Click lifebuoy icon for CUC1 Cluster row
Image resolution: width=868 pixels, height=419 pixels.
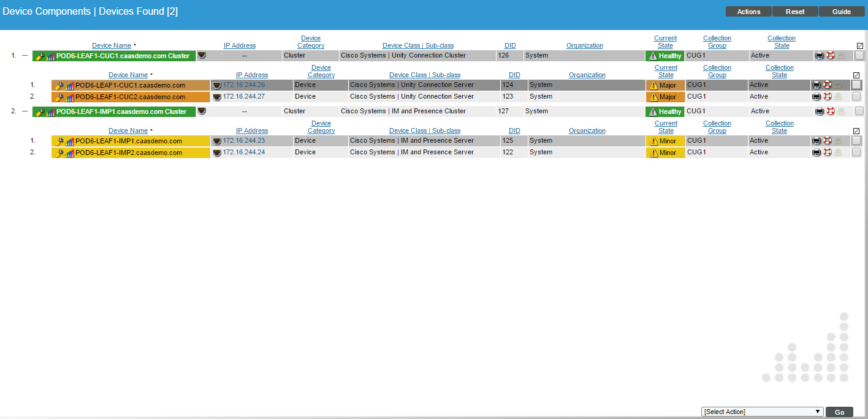click(831, 56)
